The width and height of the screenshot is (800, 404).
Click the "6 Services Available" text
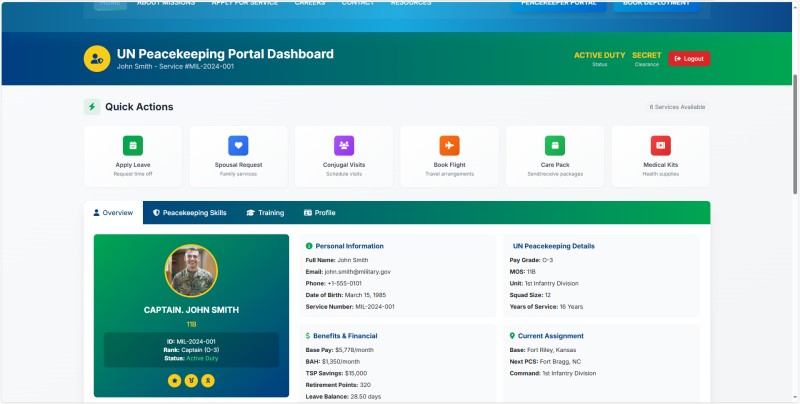point(677,107)
